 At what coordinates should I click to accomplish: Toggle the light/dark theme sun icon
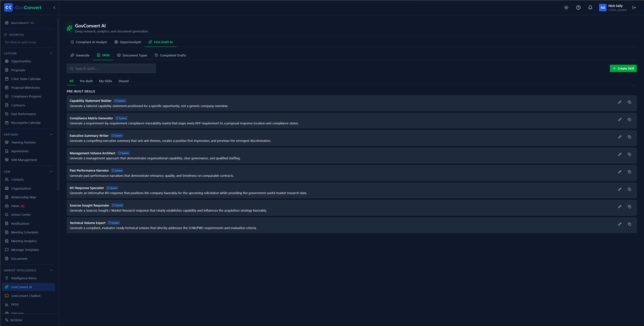(566, 8)
